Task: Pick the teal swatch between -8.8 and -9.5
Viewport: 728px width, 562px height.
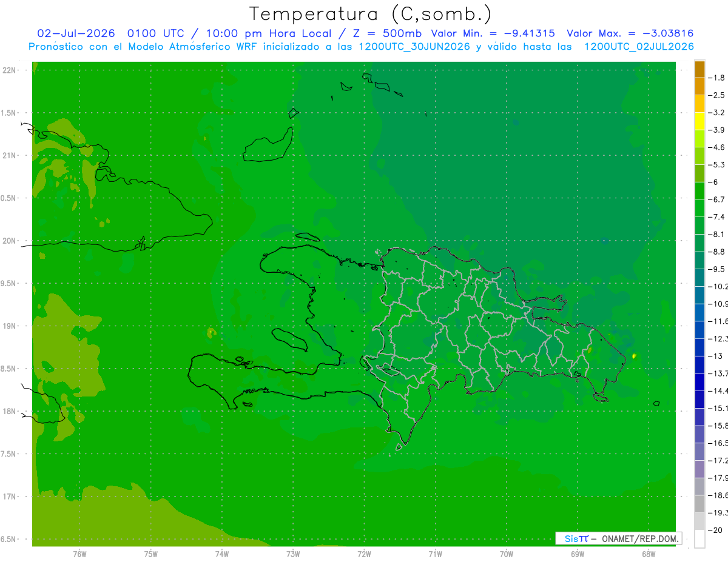Action: (699, 261)
